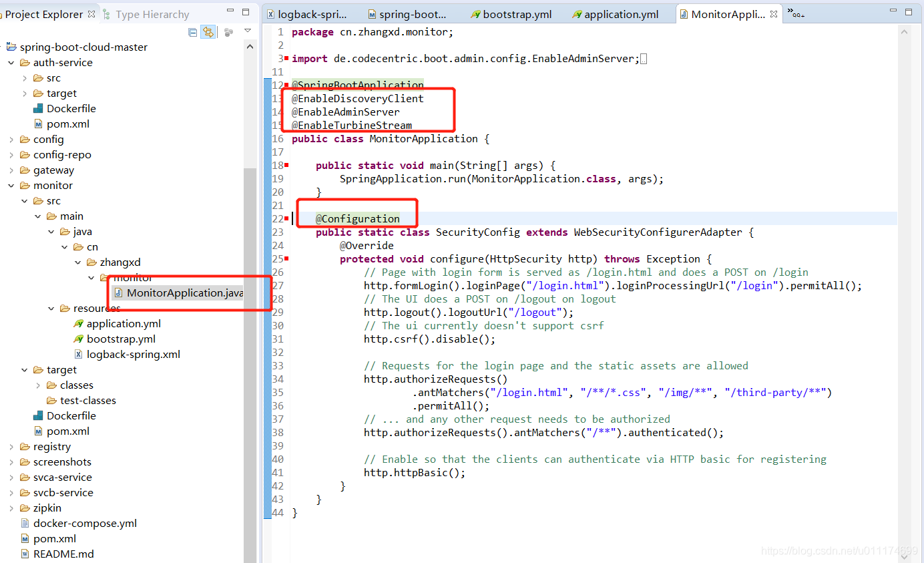
Task: Expand the zipkin folder
Action: pos(11,508)
